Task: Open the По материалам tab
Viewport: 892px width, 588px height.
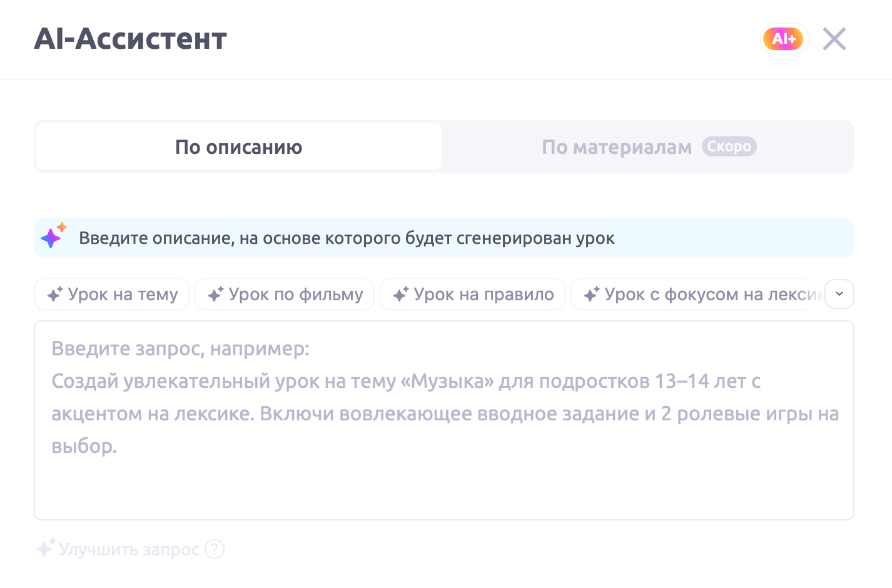Action: tap(617, 147)
